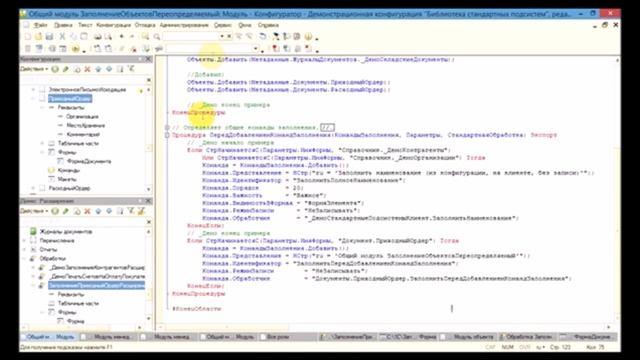Open the Отладка menu
Screen dimensions: 640x360
(x=145, y=25)
